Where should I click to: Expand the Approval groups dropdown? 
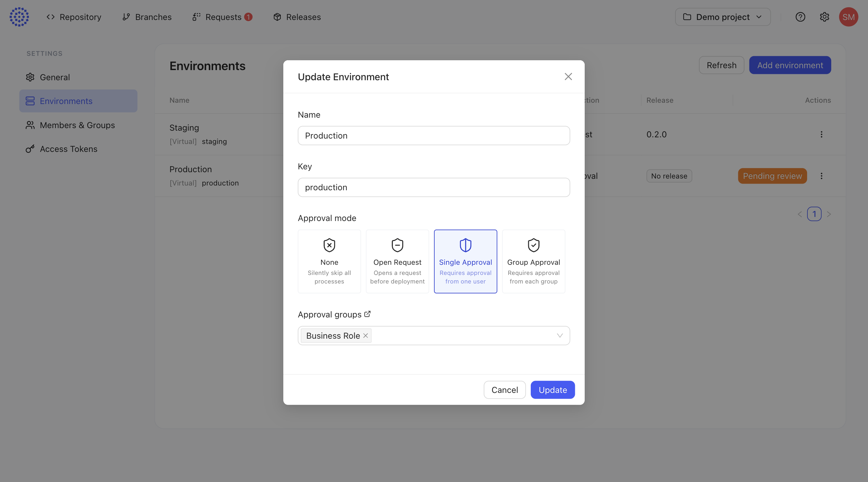pyautogui.click(x=560, y=335)
